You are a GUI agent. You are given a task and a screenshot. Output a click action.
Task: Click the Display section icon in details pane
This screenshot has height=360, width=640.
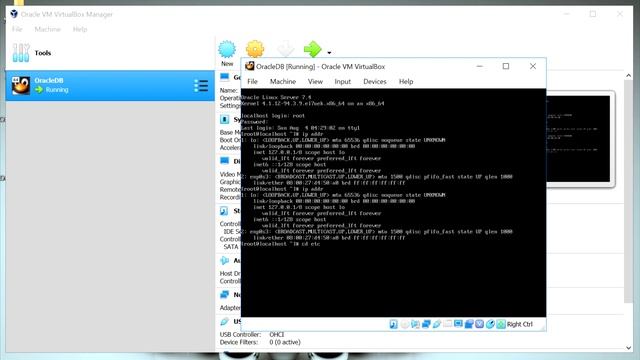coord(224,161)
